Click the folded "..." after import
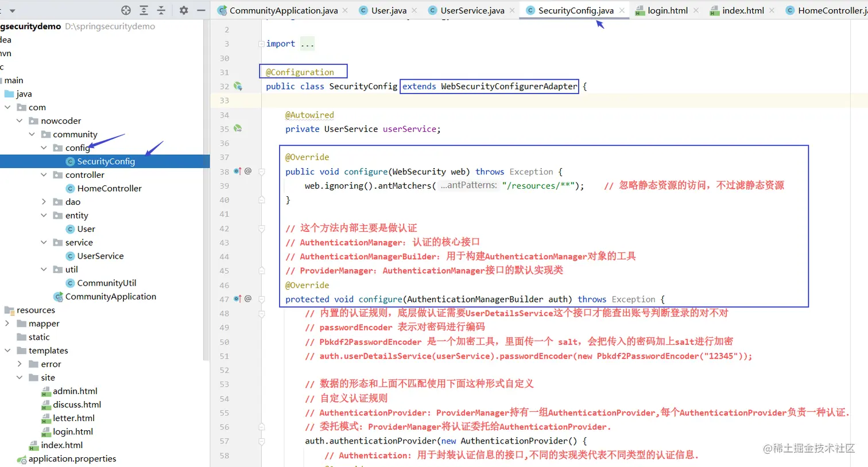The height and width of the screenshot is (467, 868). pyautogui.click(x=307, y=44)
